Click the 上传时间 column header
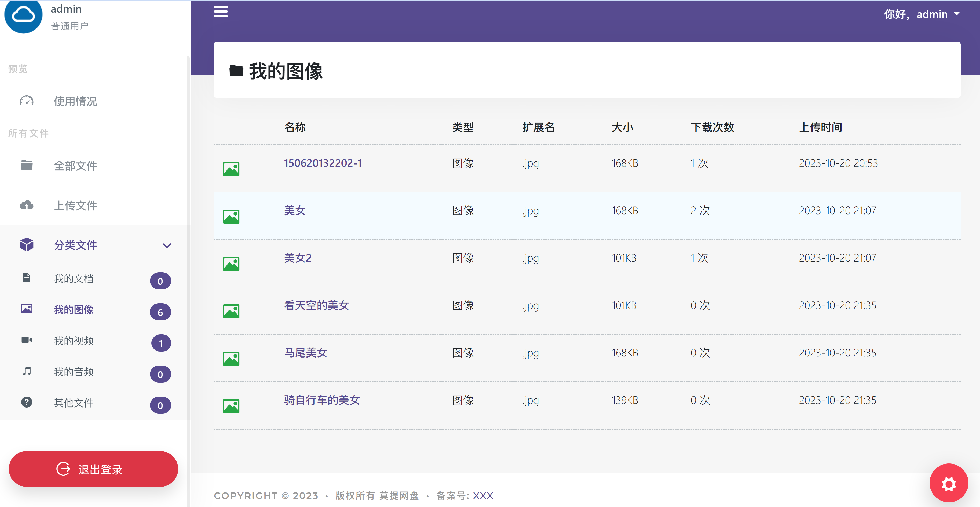This screenshot has height=507, width=980. 820,127
